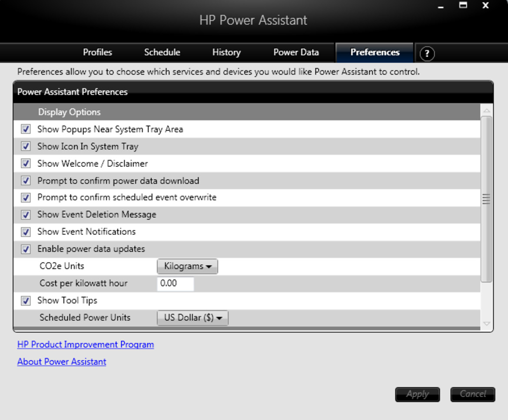The height and width of the screenshot is (420, 508).
Task: Uncheck Prompt to confirm power data download
Action: click(x=26, y=181)
